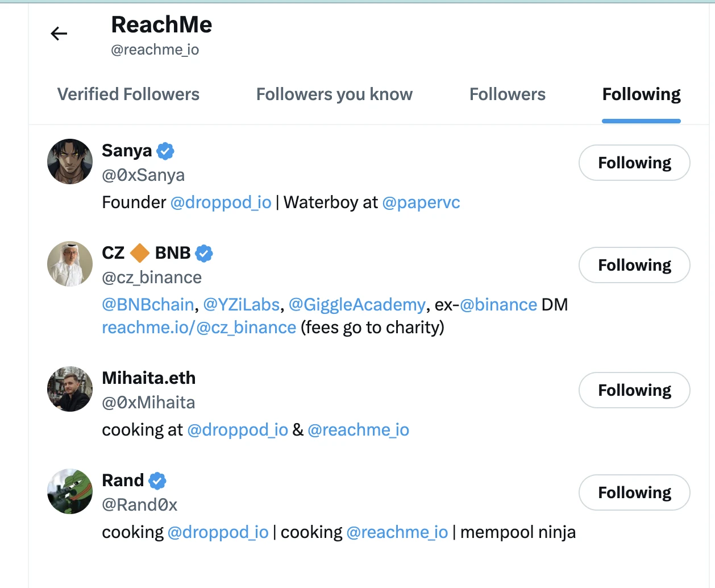Click the @GiggleAcademy mention
Image resolution: width=715 pixels, height=588 pixels.
[357, 305]
